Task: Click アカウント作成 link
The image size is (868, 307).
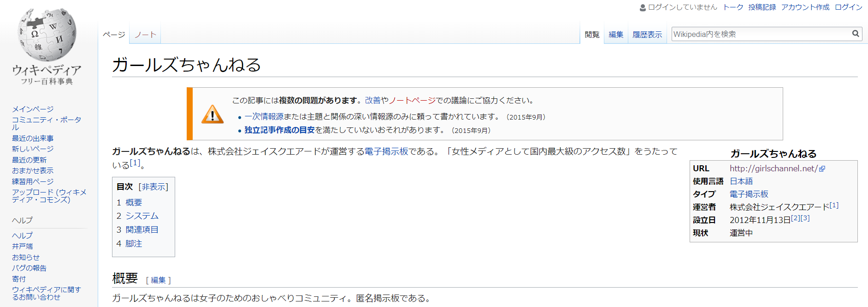Action: click(805, 7)
